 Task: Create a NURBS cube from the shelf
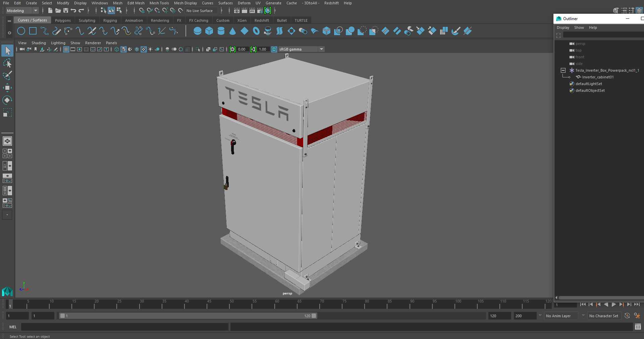point(209,31)
